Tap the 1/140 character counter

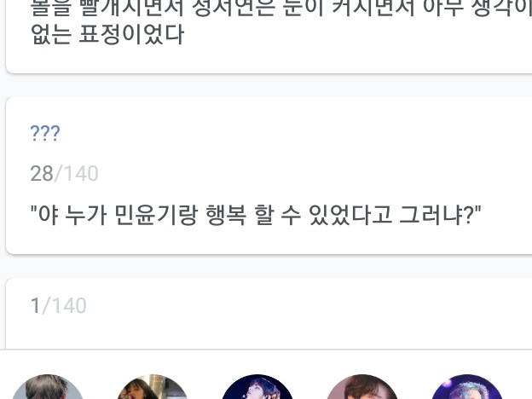pos(58,305)
